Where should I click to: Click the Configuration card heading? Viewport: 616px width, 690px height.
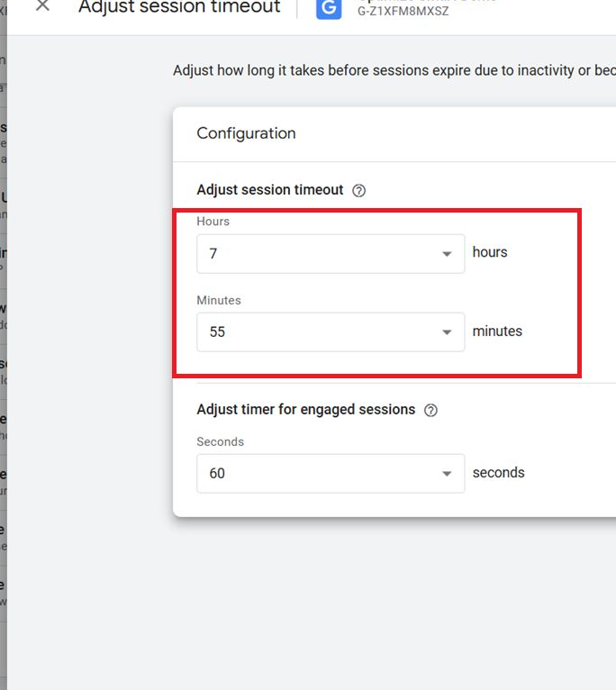click(246, 133)
